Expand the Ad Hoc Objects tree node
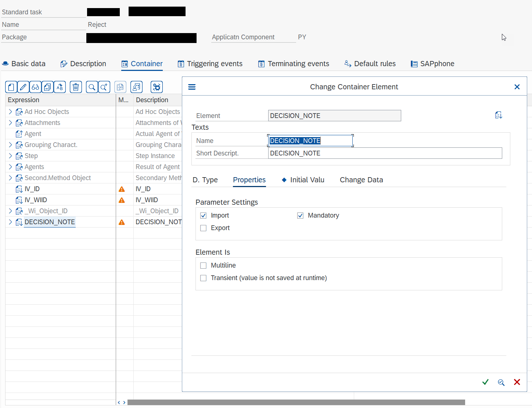Viewport: 532px width, 408px height. [10, 112]
